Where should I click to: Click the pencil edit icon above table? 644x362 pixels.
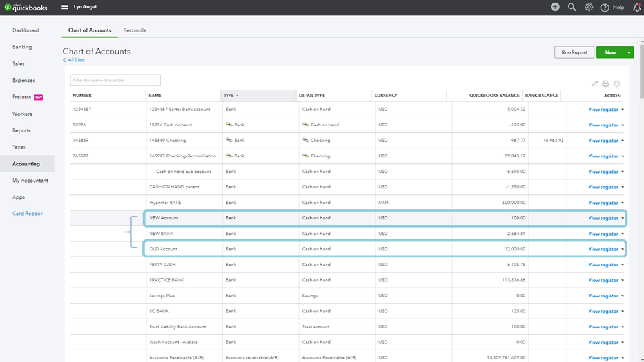pyautogui.click(x=594, y=84)
